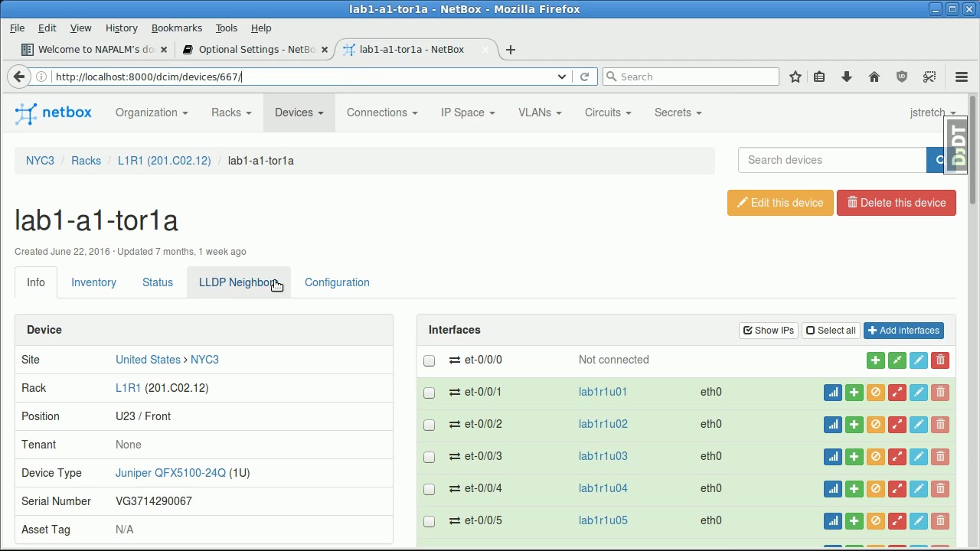Edit interface et-0/0/5 pencil icon
Screen dimensions: 980x551
[919, 520]
